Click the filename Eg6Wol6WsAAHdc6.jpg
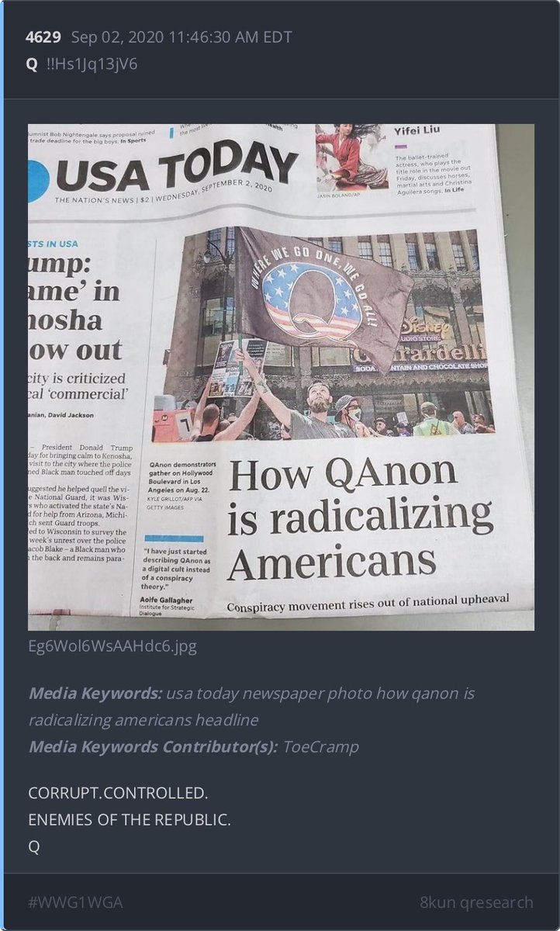Viewport: 560px width, 931px height. (x=112, y=646)
